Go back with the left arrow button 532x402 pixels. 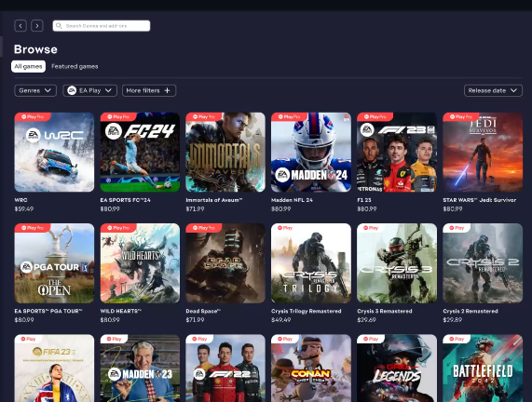pos(20,26)
